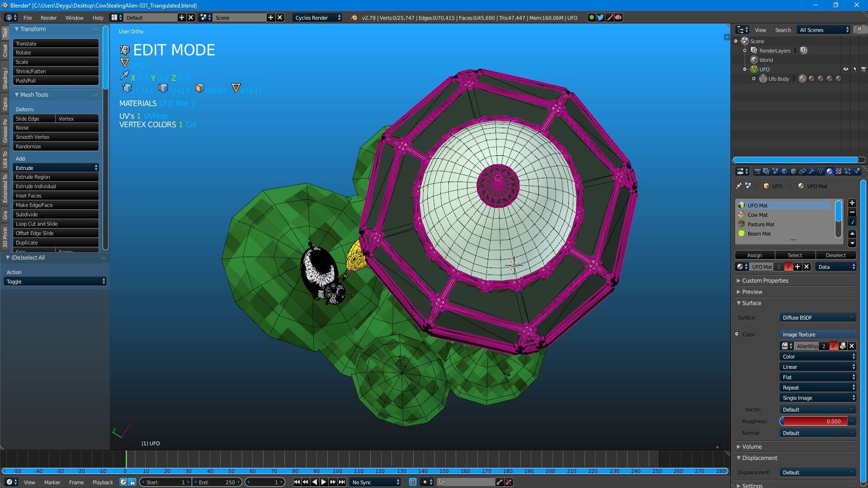Open the Particles properties tab
The width and height of the screenshot is (868, 488).
pyautogui.click(x=848, y=171)
